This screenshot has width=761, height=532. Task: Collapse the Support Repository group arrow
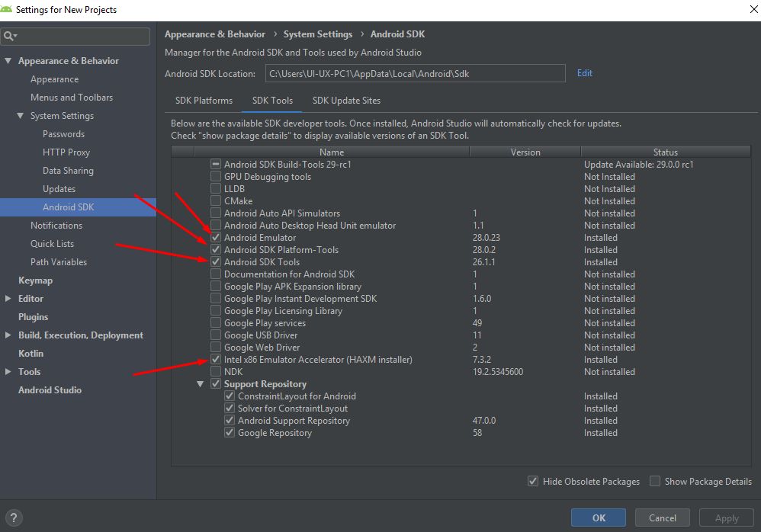coord(200,383)
